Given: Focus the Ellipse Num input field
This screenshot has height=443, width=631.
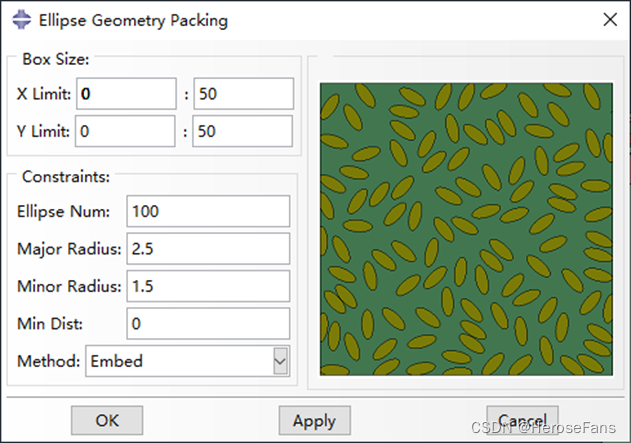Looking at the screenshot, I should pyautogui.click(x=208, y=211).
